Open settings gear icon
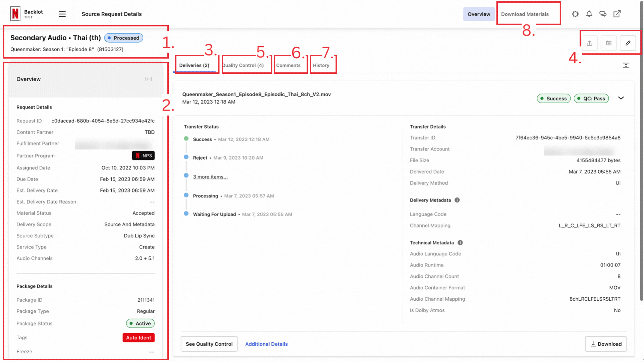The image size is (644, 362). point(575,14)
